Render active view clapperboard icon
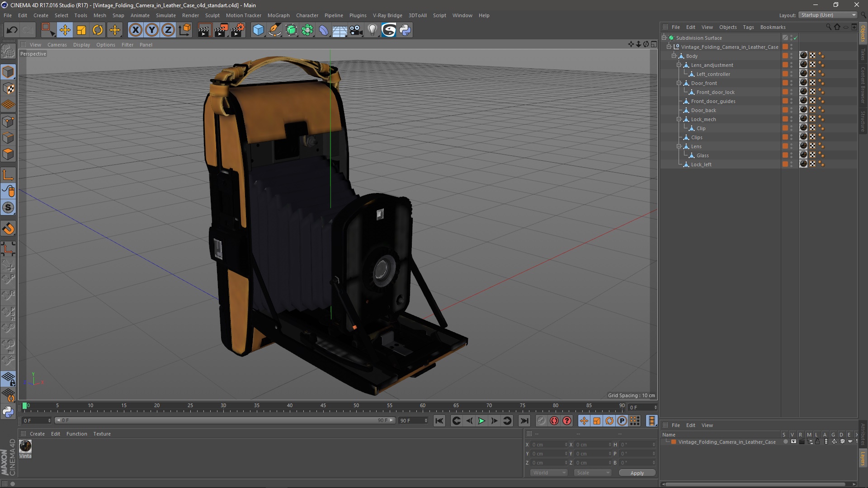 point(204,30)
